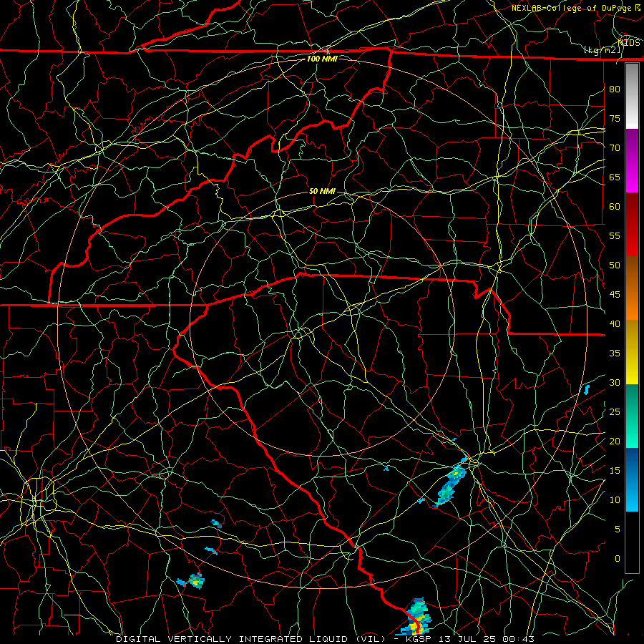Select the 75 value on the VIL scale

coord(615,118)
